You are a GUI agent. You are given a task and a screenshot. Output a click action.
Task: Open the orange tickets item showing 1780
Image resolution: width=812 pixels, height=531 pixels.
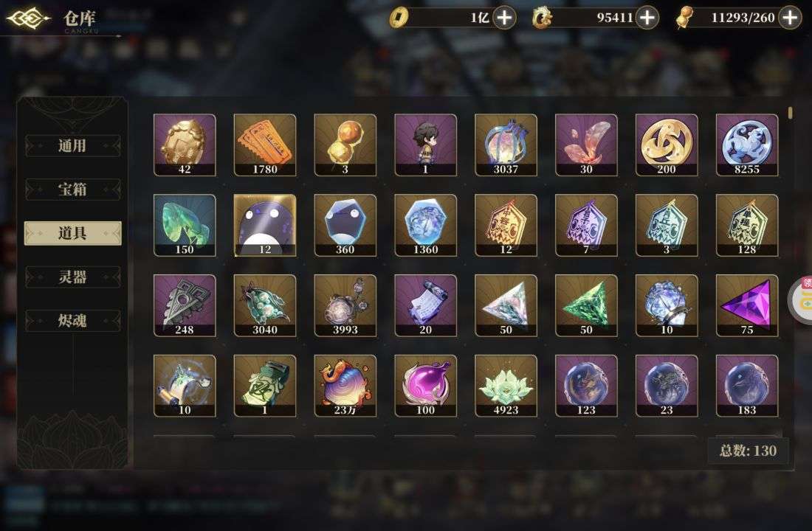[264, 145]
